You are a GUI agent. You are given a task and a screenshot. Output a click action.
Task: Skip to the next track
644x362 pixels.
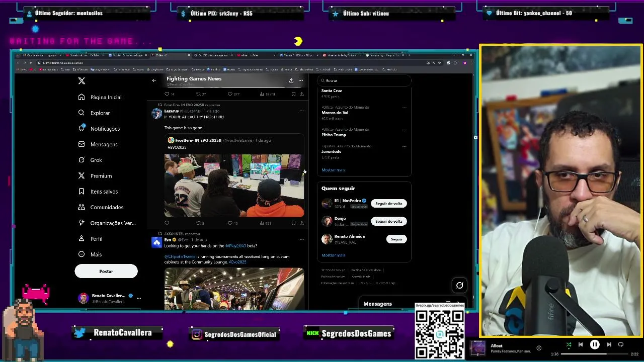coord(609,345)
